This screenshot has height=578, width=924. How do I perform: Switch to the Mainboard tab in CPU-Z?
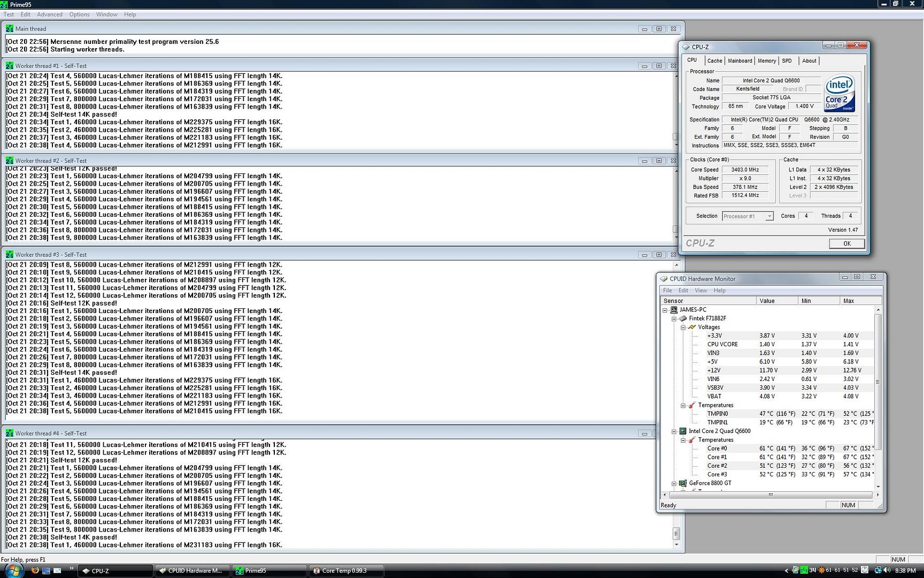click(x=740, y=61)
